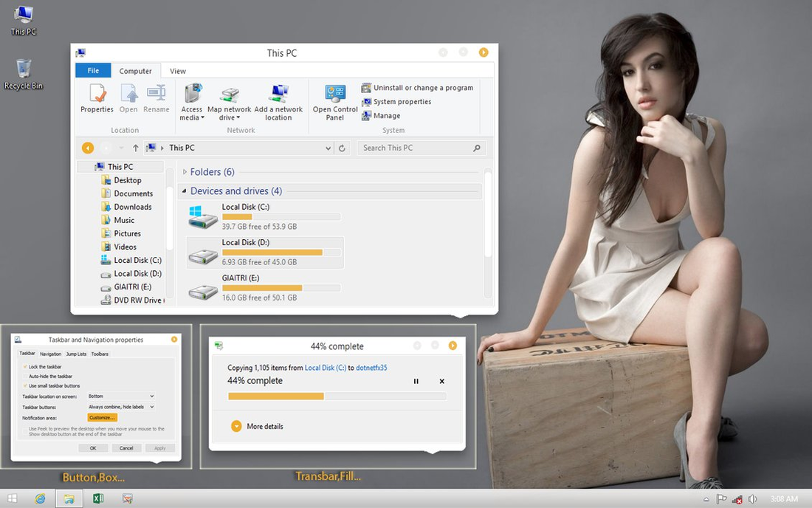Launch Internet Explorer from the taskbar
This screenshot has width=812, height=508.
click(x=40, y=498)
